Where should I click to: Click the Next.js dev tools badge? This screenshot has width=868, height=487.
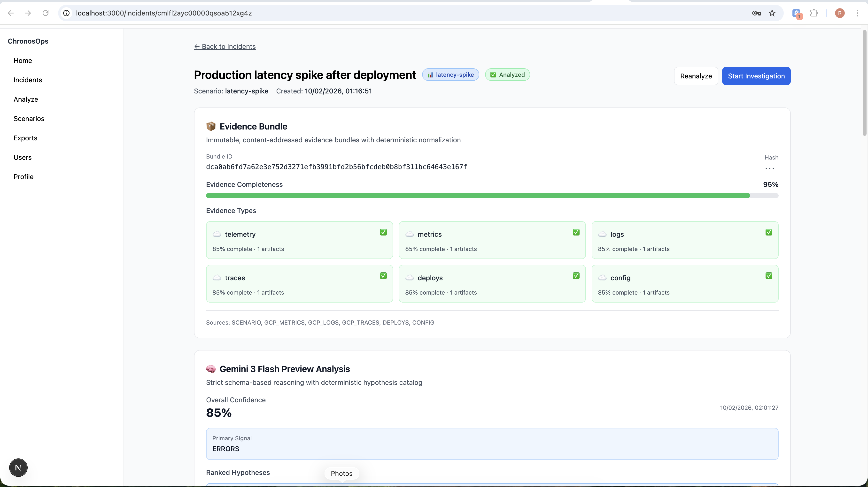[18, 467]
